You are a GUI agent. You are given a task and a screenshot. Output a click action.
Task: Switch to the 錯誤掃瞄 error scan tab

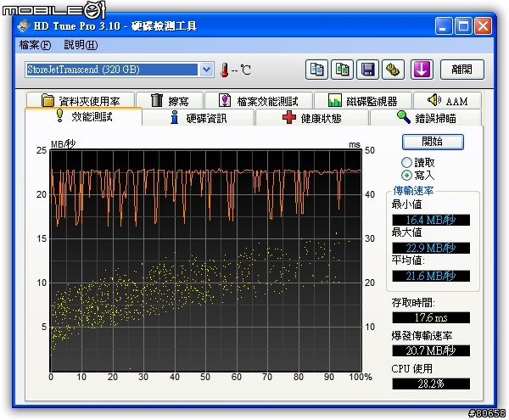tap(426, 118)
